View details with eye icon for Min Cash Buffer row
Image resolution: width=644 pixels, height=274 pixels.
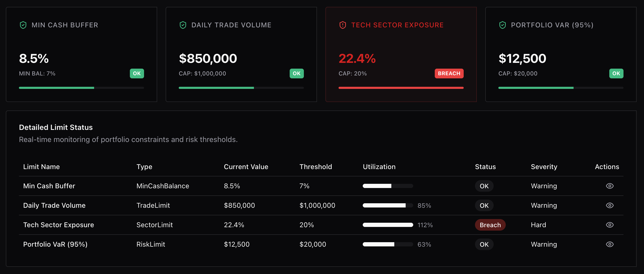610,186
